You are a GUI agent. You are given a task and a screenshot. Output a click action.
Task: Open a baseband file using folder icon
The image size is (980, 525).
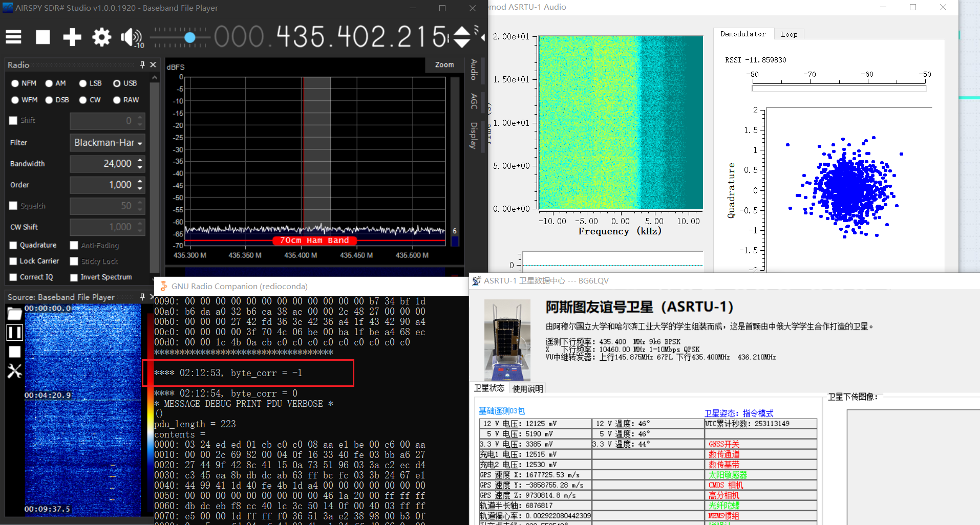click(14, 314)
